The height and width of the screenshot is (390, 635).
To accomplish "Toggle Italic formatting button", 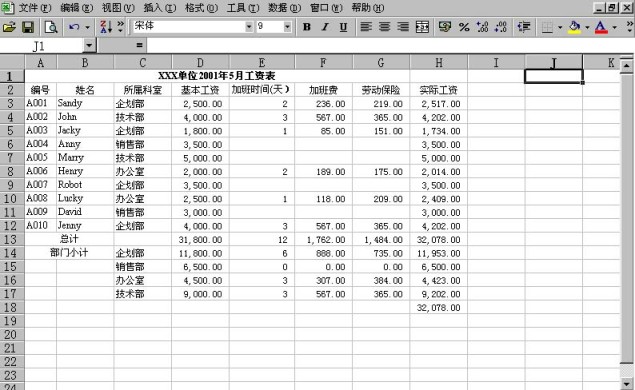I will point(325,27).
